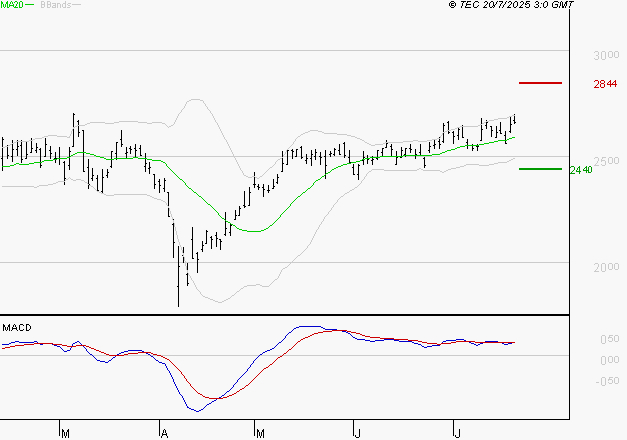
Task: Click the grey line swatch beside BBands
Action: click(77, 6)
